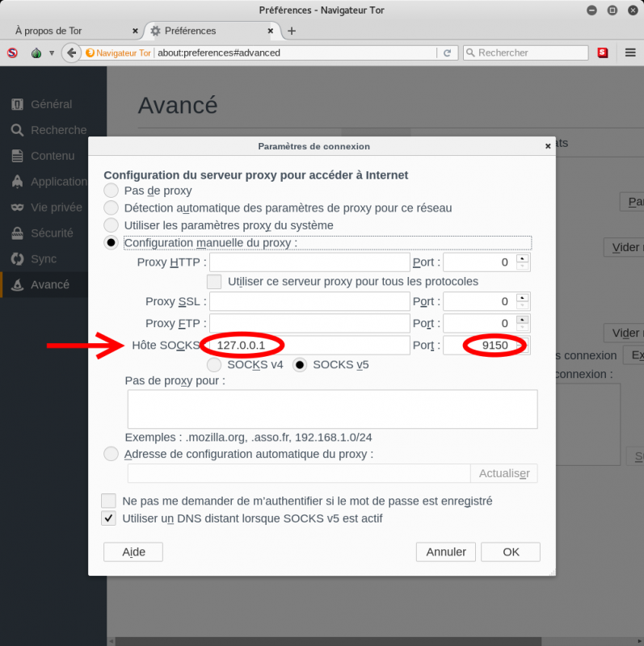Increase the Proxy HTTP port stepper
Image resolution: width=644 pixels, height=646 pixels.
click(522, 258)
